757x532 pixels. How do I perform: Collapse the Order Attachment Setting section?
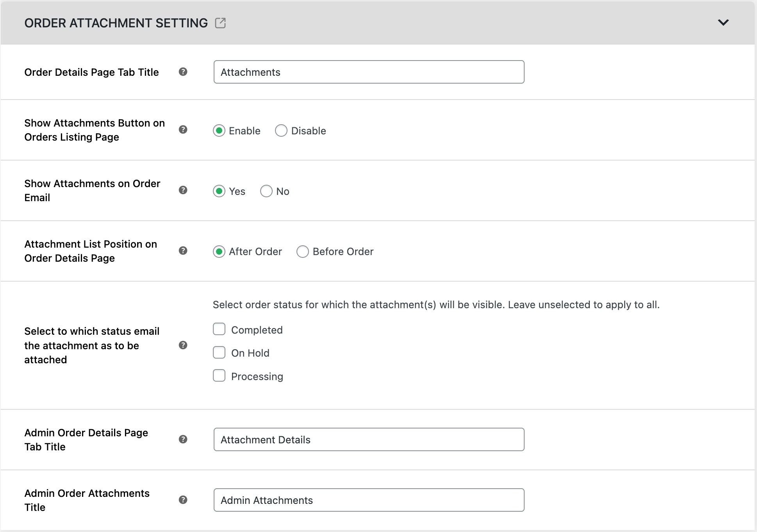click(x=723, y=22)
